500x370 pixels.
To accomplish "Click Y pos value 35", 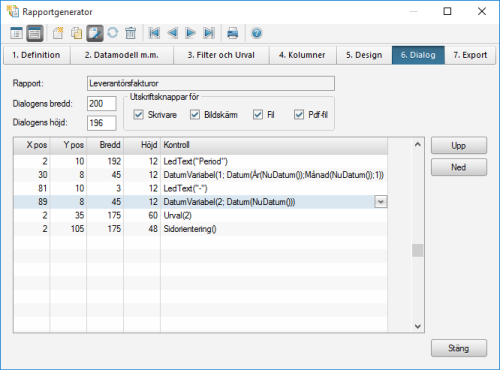I will point(79,215).
